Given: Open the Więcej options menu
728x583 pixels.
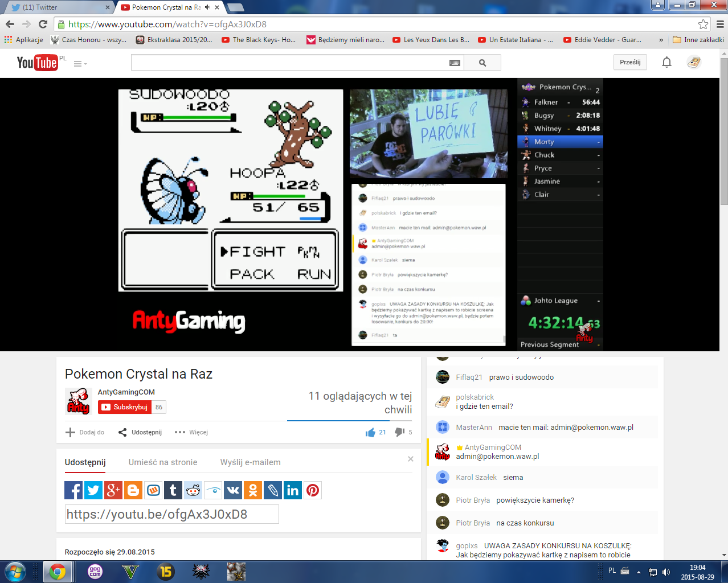Looking at the screenshot, I should point(191,432).
